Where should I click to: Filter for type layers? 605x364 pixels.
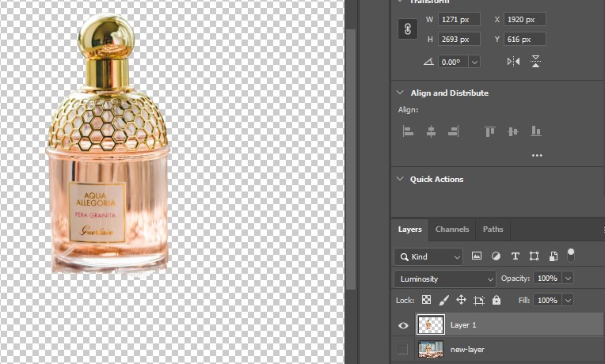515,256
